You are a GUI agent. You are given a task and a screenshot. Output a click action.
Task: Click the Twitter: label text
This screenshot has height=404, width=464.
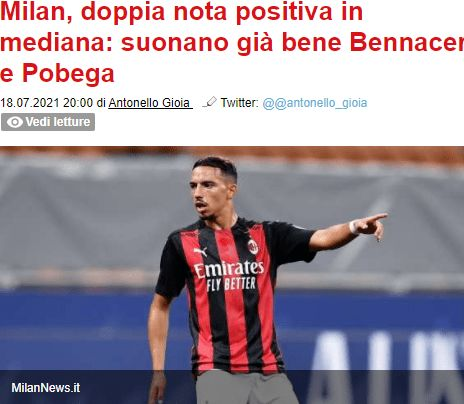tap(239, 102)
